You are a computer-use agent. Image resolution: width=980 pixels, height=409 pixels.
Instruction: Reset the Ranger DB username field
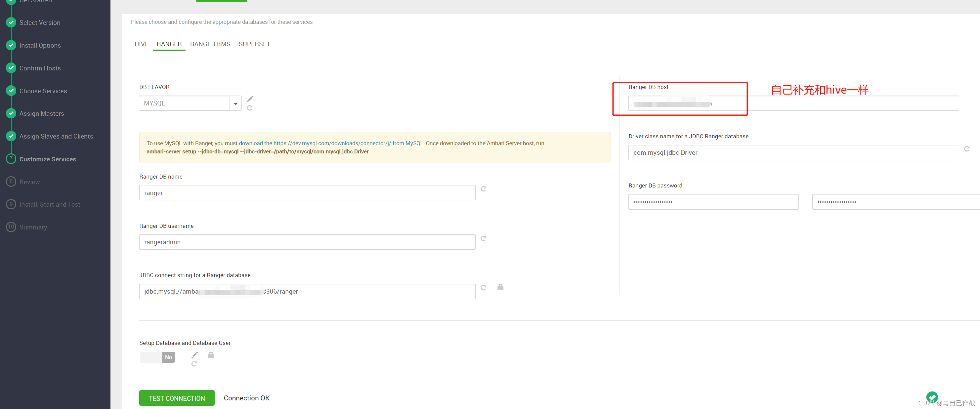coord(483,238)
